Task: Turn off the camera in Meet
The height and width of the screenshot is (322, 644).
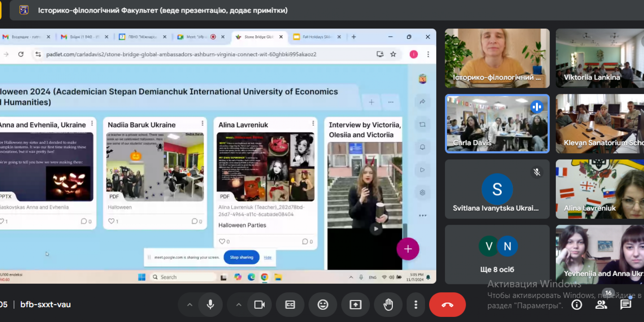Action: 259,304
